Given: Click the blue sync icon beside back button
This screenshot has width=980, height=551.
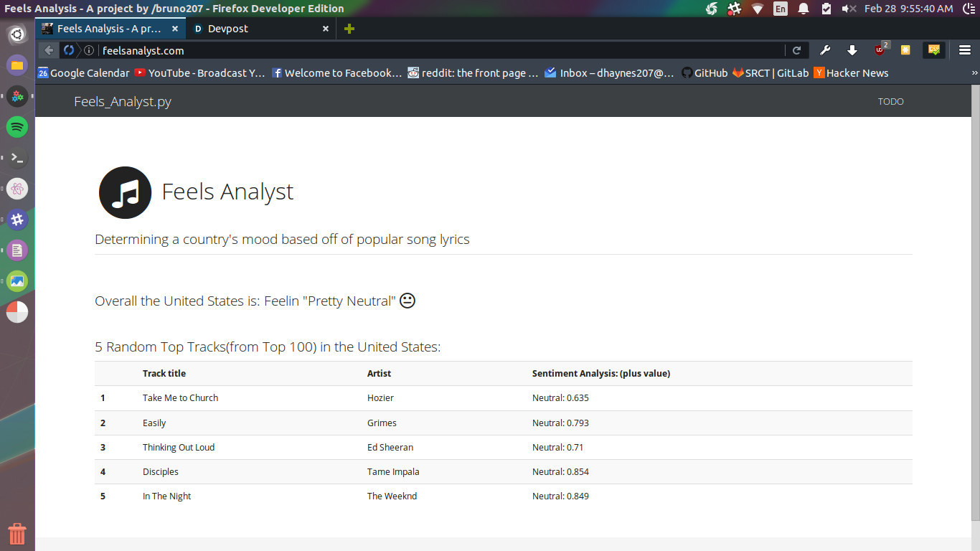Looking at the screenshot, I should pyautogui.click(x=69, y=50).
